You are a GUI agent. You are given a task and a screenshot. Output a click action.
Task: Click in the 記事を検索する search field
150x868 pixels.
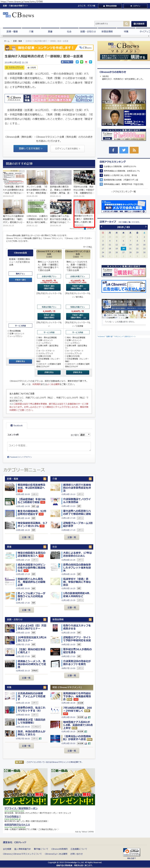pos(109,24)
